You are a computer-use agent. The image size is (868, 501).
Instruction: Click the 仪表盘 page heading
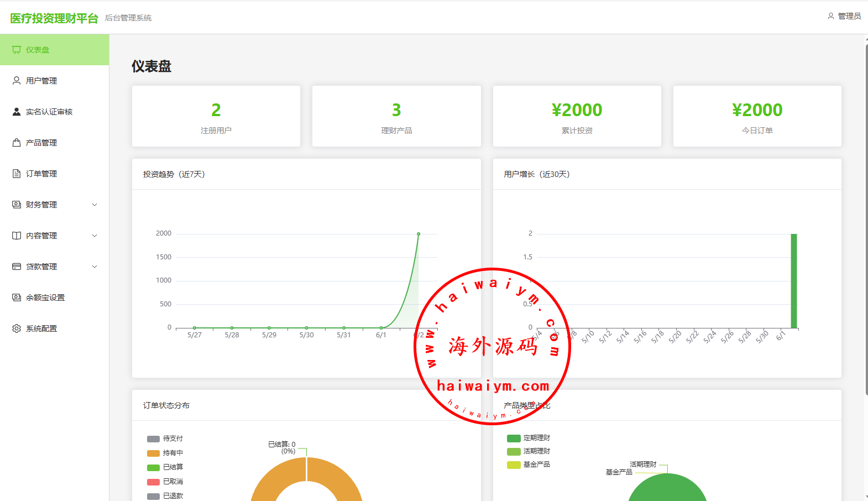pyautogui.click(x=151, y=66)
